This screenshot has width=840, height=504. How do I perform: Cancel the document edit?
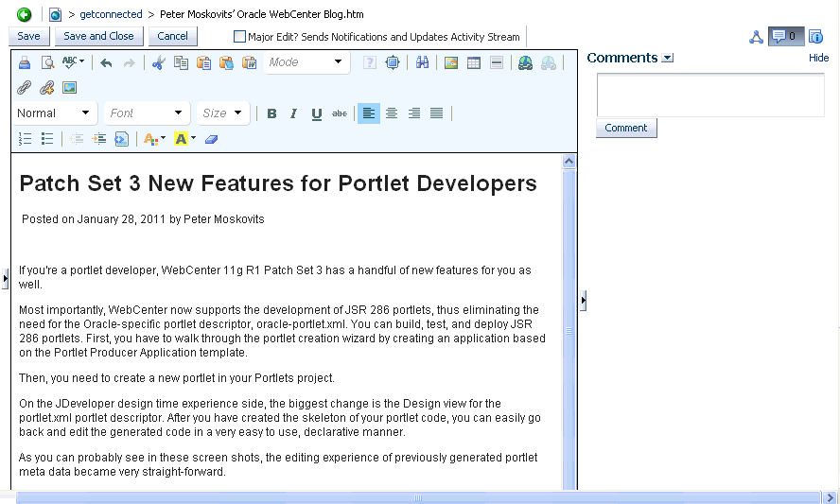pyautogui.click(x=172, y=36)
